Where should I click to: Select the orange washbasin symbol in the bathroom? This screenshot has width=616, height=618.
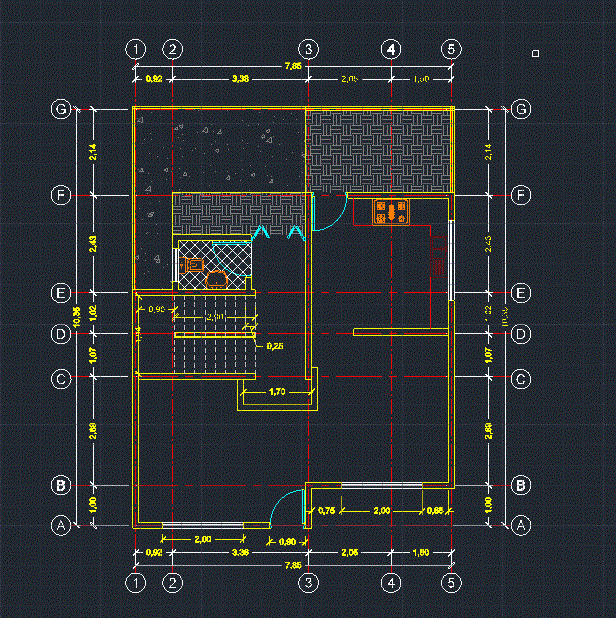tap(216, 279)
